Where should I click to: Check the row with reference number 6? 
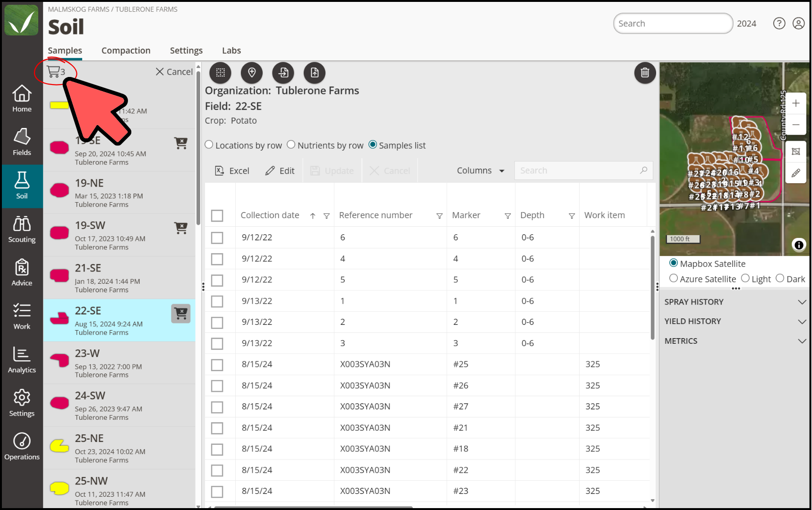217,238
